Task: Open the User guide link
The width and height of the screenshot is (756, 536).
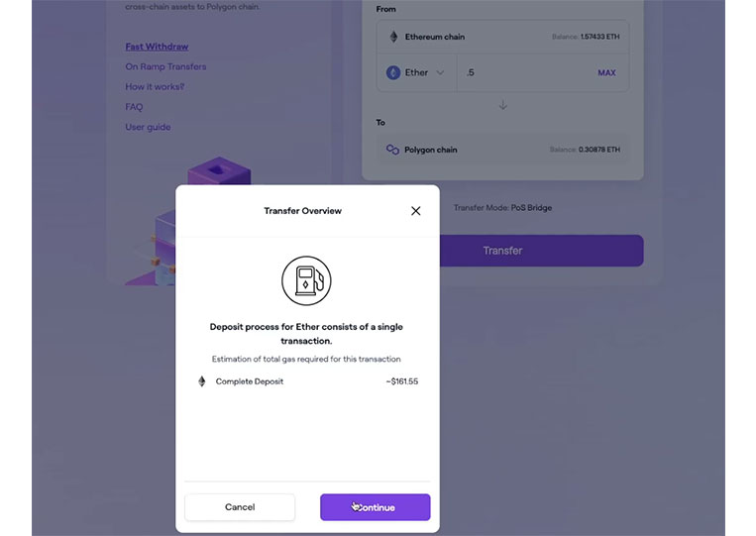Action: tap(148, 127)
